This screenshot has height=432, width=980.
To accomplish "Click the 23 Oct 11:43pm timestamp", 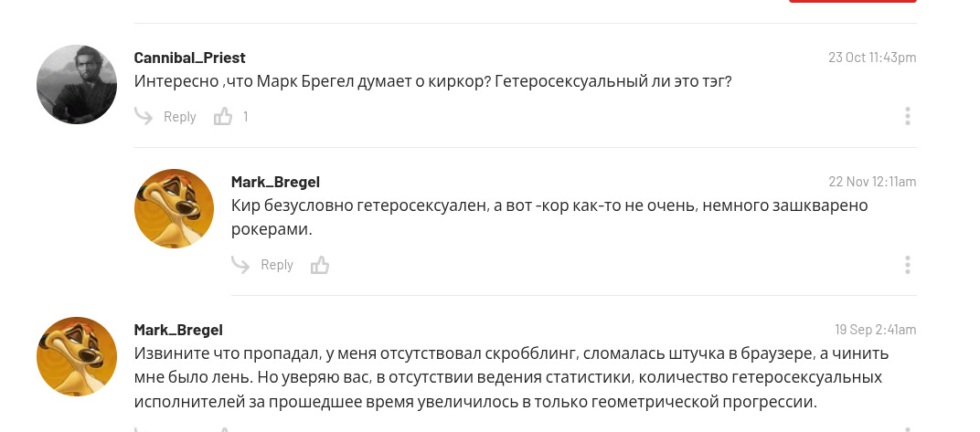I will [872, 58].
